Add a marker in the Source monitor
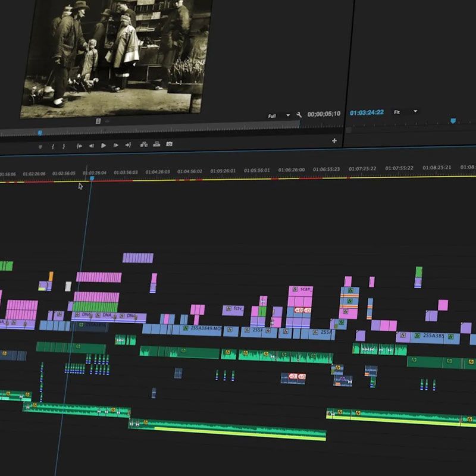 [40, 147]
